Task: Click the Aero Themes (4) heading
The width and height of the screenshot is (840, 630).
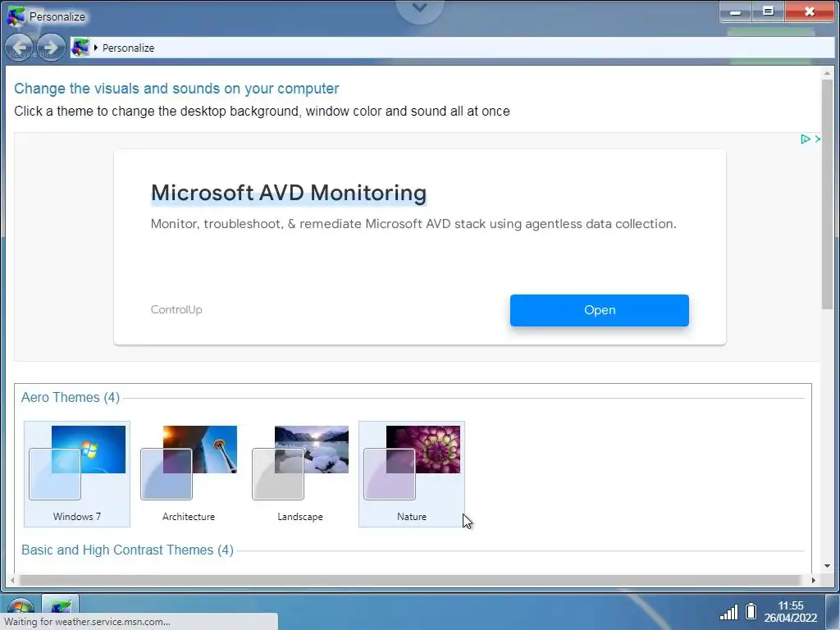Action: pyautogui.click(x=71, y=398)
